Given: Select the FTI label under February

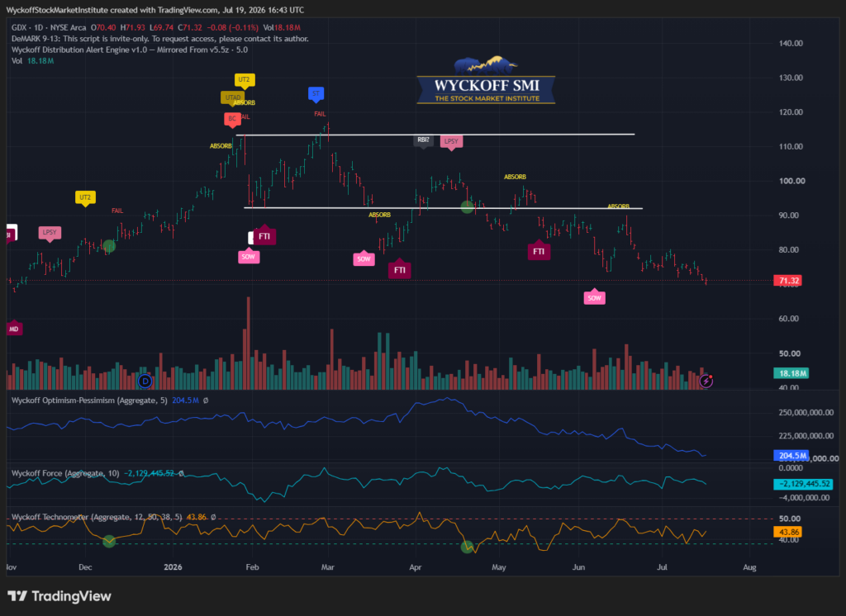Looking at the screenshot, I should click(264, 235).
